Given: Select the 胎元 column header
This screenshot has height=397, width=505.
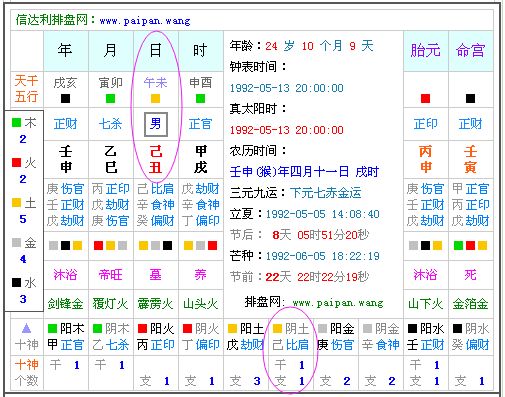Looking at the screenshot, I should 425,51.
